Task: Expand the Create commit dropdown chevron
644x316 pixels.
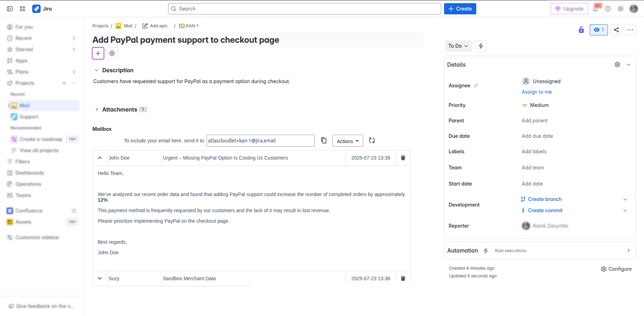Action: coord(625,210)
